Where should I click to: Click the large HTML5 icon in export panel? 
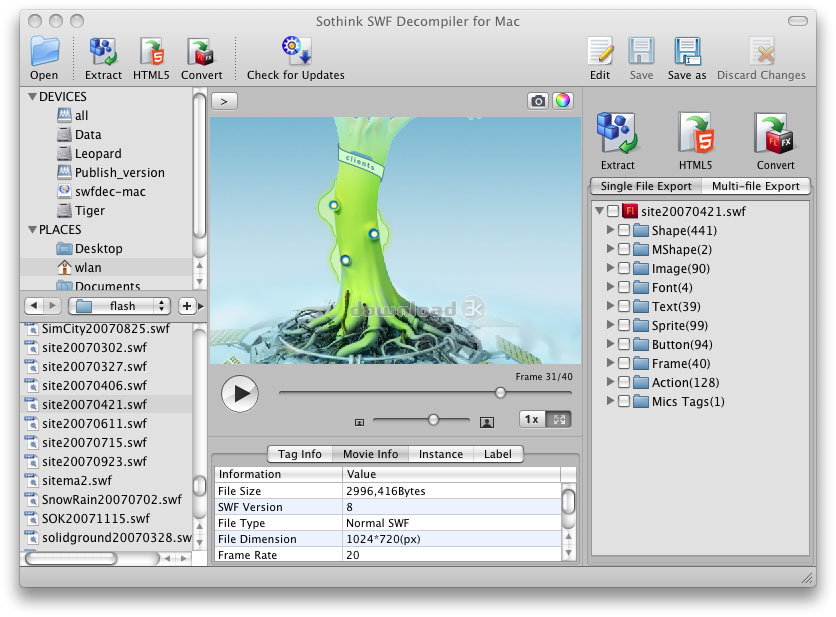click(696, 133)
